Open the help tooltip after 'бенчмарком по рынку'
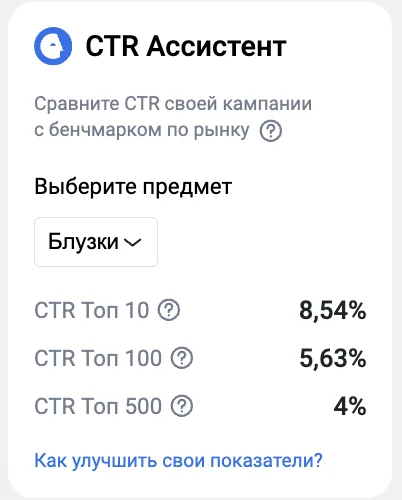Viewport: 402px width, 500px height. [x=271, y=131]
